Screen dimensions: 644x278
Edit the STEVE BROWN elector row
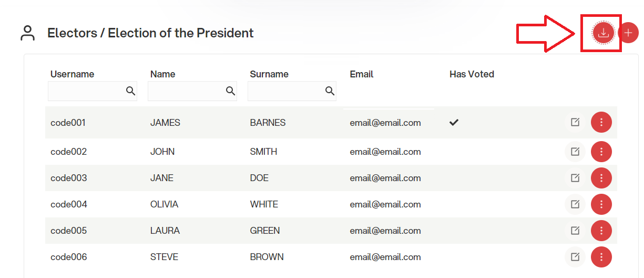(x=575, y=257)
